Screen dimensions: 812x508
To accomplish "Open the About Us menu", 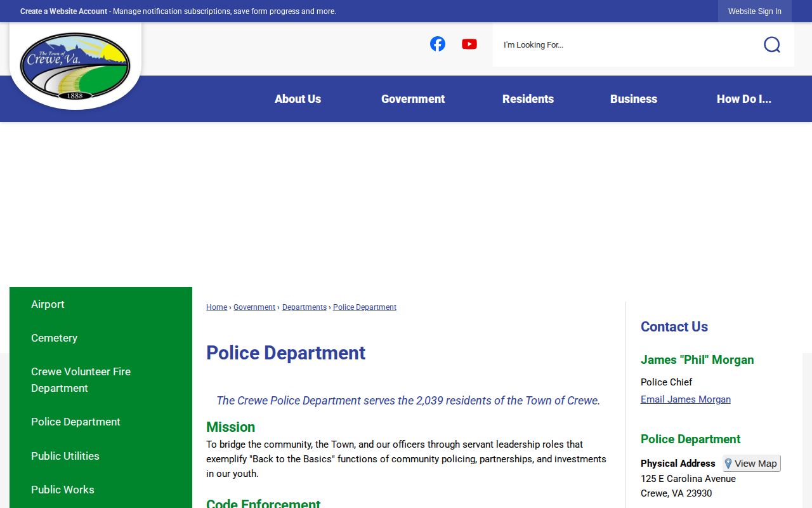I will [x=298, y=99].
